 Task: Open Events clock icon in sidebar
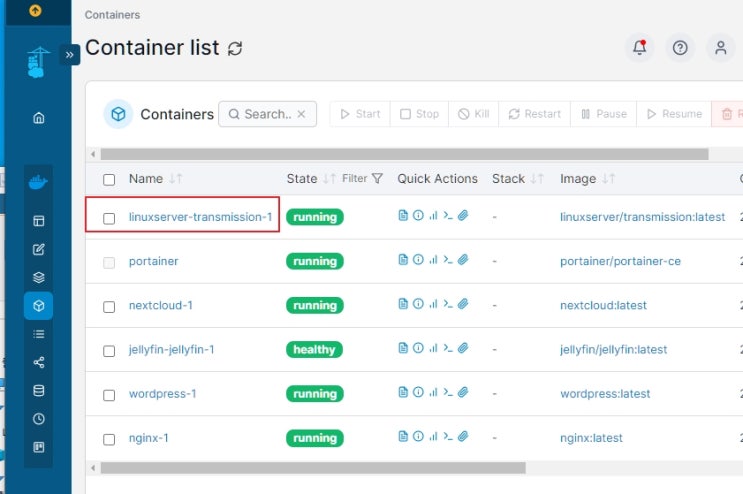[x=39, y=419]
